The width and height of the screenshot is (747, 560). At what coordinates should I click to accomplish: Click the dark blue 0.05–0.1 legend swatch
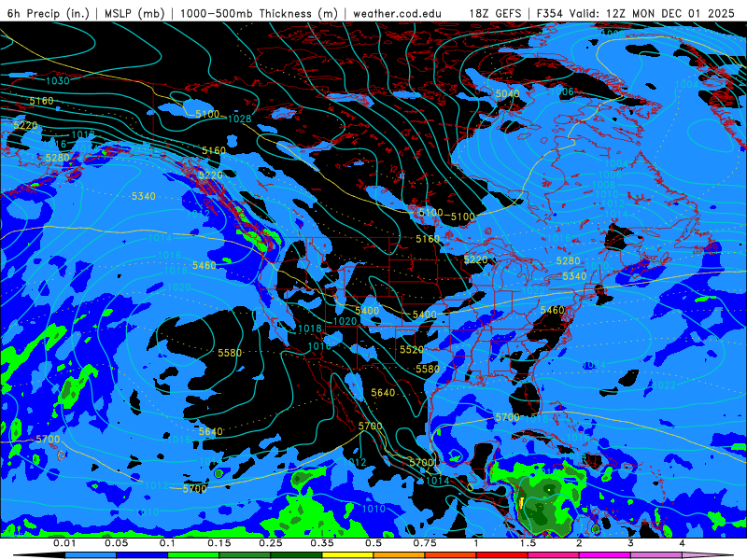(x=142, y=555)
